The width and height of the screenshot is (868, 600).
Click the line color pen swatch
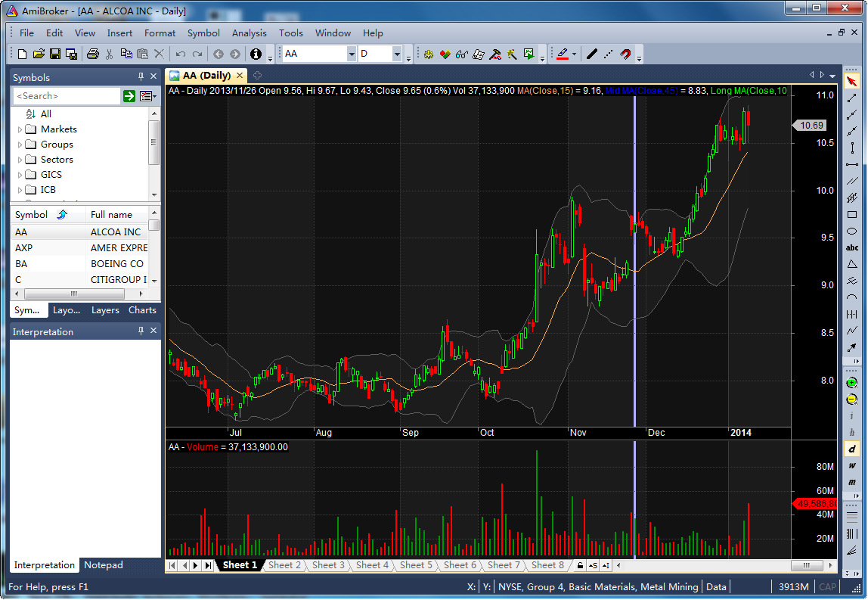[563, 54]
